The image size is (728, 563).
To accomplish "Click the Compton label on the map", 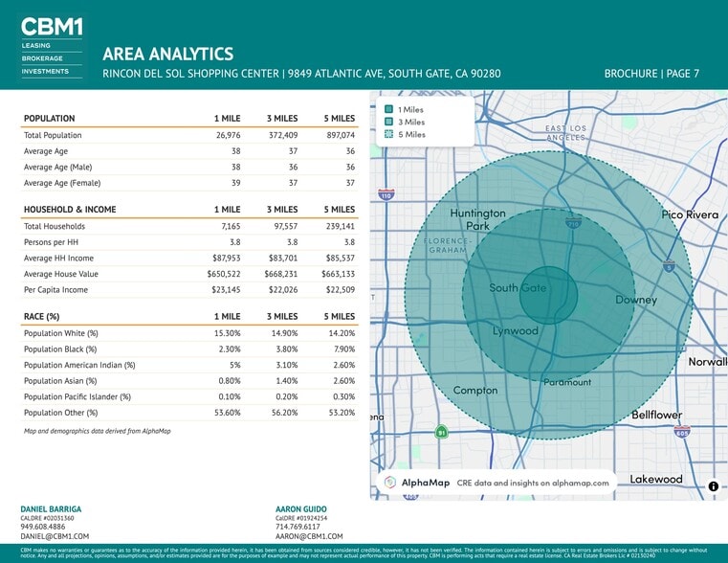I will pos(475,391).
